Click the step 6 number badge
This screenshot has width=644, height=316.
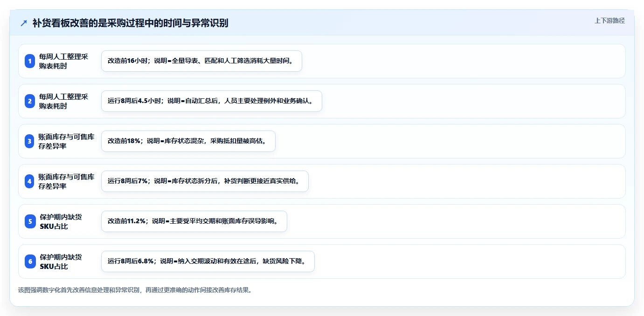[x=30, y=261]
